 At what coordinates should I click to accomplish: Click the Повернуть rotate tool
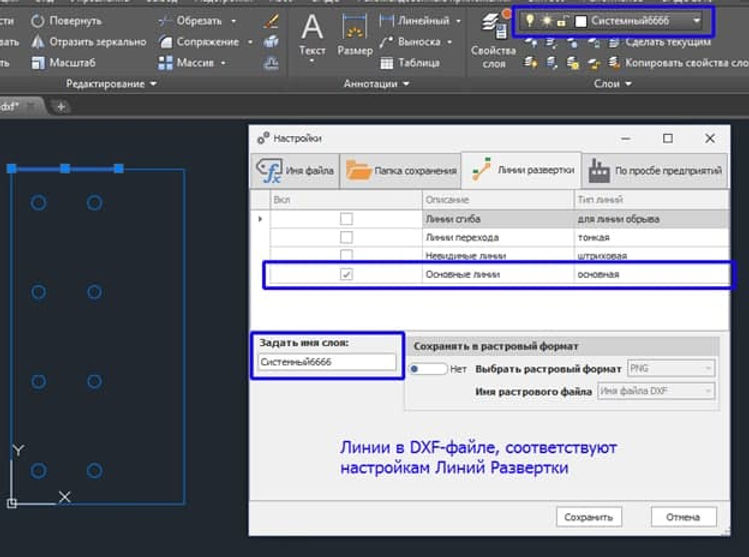(66, 20)
